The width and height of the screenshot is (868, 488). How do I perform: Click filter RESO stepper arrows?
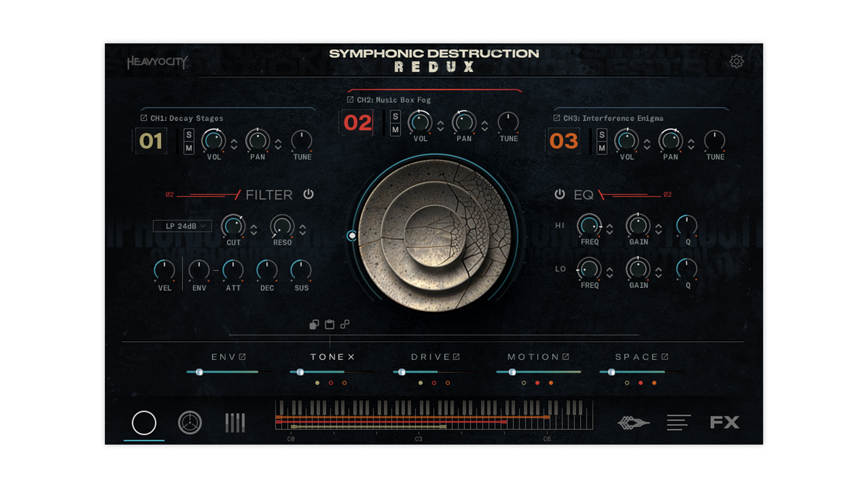[302, 229]
